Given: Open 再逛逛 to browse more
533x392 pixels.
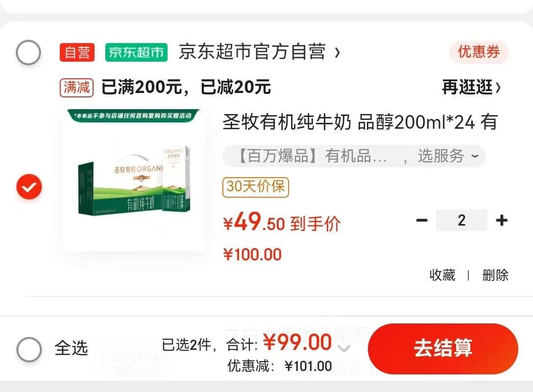Looking at the screenshot, I should [471, 87].
